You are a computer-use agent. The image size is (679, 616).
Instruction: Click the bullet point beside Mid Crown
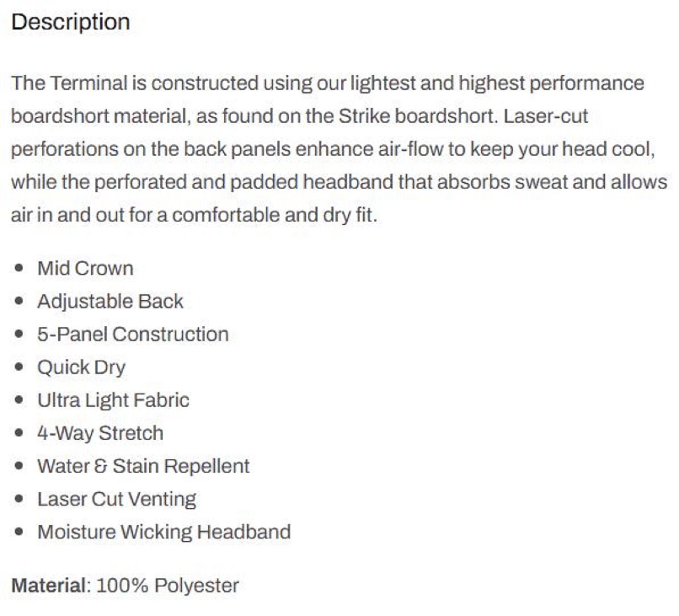(x=19, y=268)
